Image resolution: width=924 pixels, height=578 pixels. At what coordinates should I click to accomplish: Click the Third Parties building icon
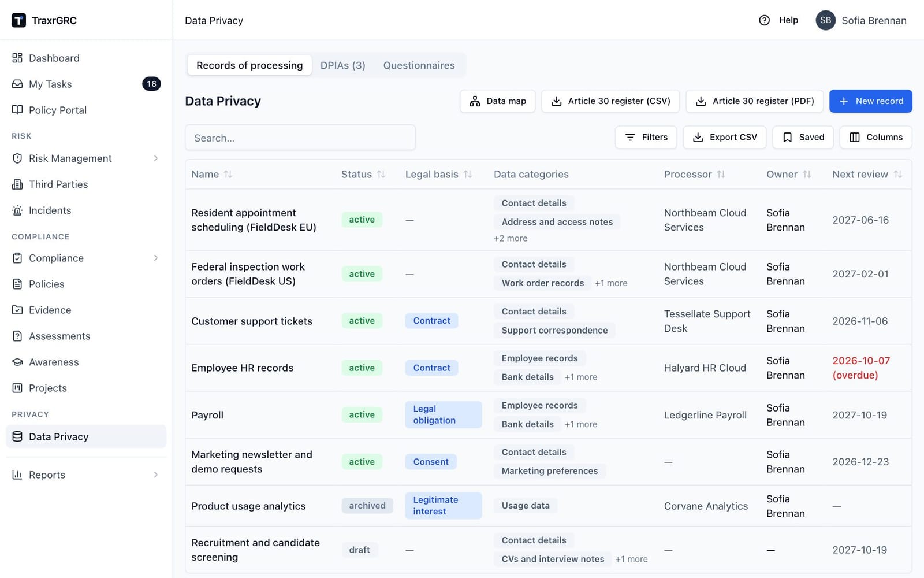(x=17, y=184)
